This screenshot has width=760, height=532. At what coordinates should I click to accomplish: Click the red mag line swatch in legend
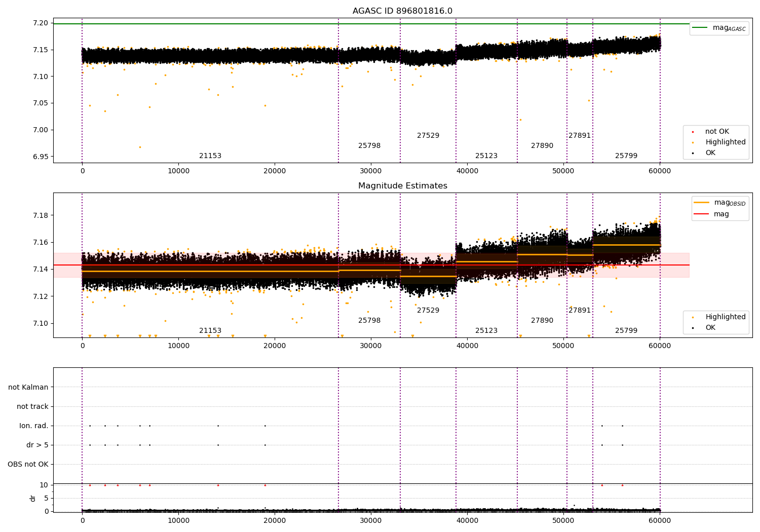coord(702,214)
